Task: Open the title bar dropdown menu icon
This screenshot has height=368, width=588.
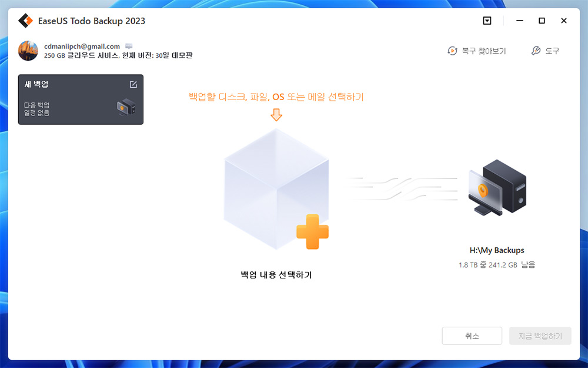Action: point(487,21)
